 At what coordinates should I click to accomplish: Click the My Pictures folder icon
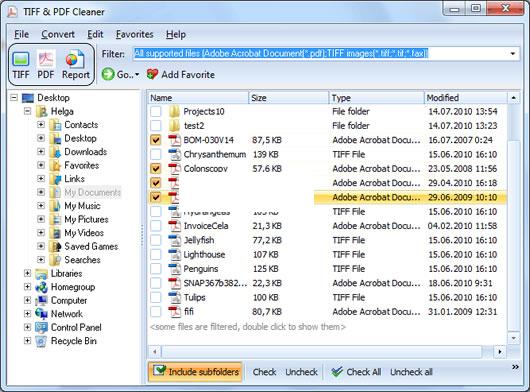55,219
